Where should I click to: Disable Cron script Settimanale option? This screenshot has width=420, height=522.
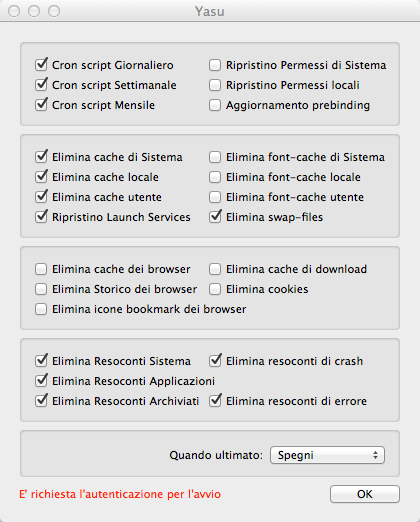(41, 85)
